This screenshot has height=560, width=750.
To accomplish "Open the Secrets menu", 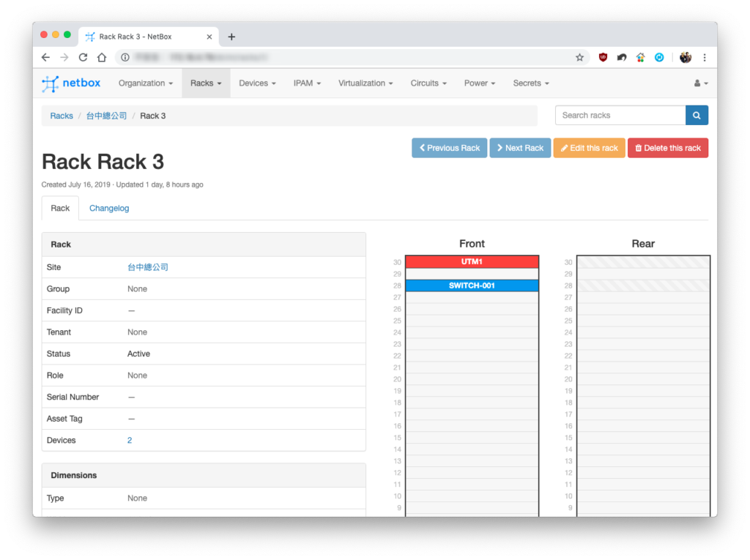I will [x=531, y=83].
